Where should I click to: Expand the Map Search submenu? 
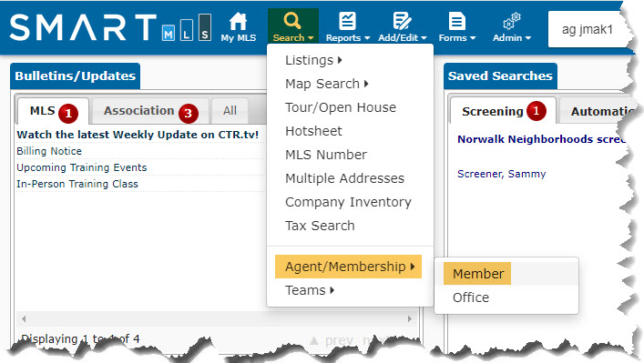[x=326, y=84]
